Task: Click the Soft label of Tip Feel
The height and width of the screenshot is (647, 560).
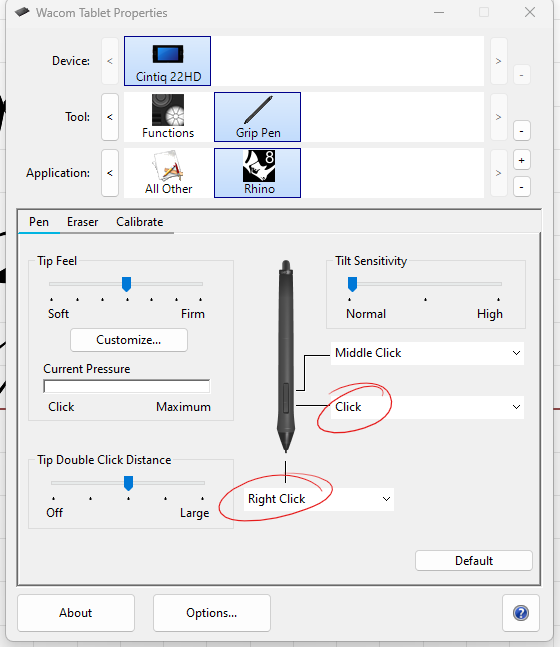Action: point(58,314)
